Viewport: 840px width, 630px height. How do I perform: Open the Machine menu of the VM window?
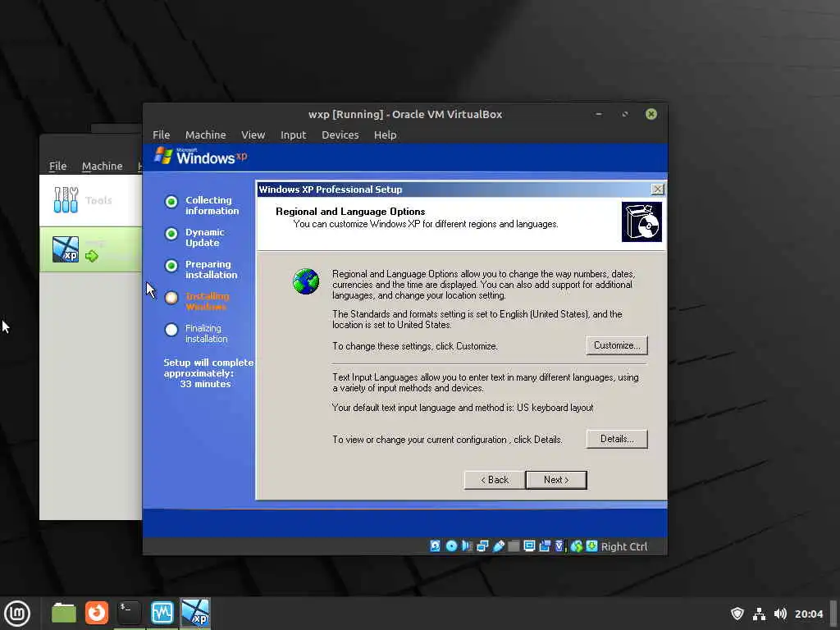[205, 135]
